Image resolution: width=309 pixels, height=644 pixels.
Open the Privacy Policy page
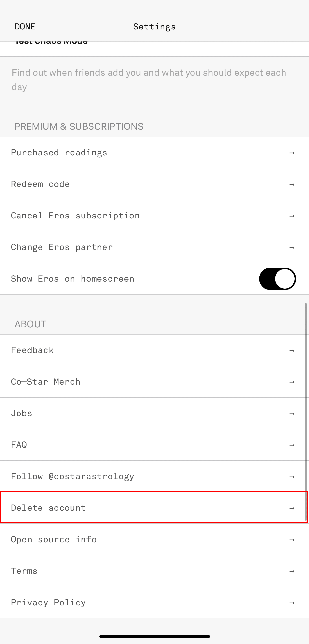pyautogui.click(x=49, y=602)
